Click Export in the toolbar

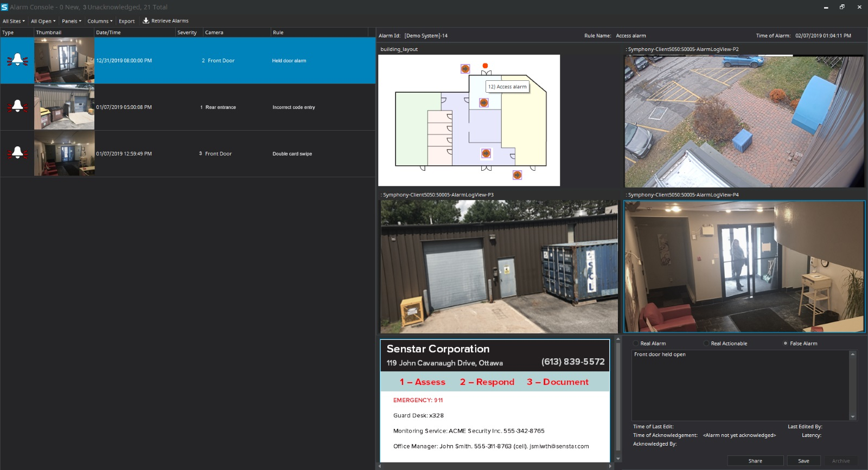click(x=126, y=21)
